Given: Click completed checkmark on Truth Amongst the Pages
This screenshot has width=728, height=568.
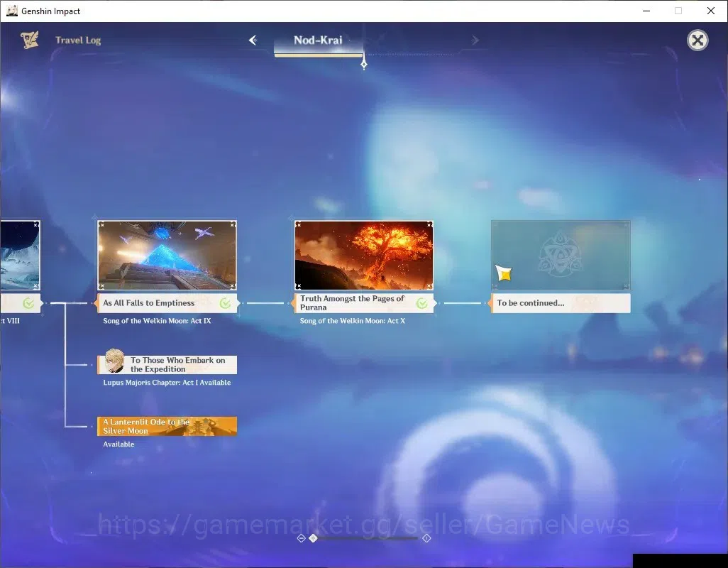Looking at the screenshot, I should pos(422,303).
